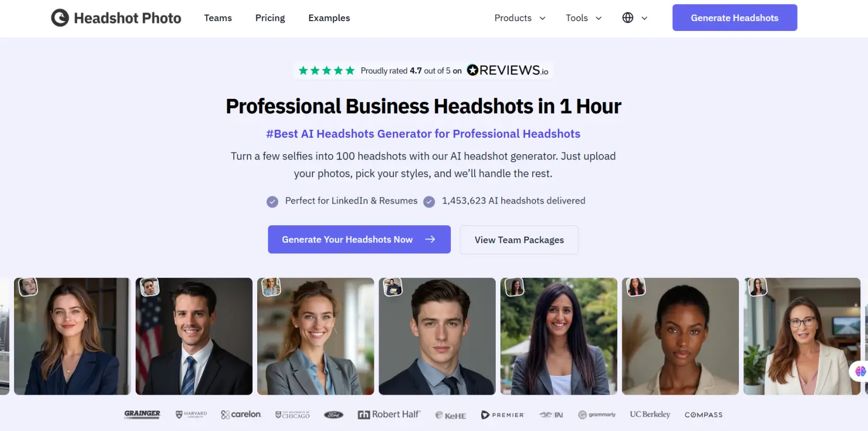Click the "Professional Business Headshots in 1 Hour" heading
This screenshot has width=868, height=431.
point(423,106)
